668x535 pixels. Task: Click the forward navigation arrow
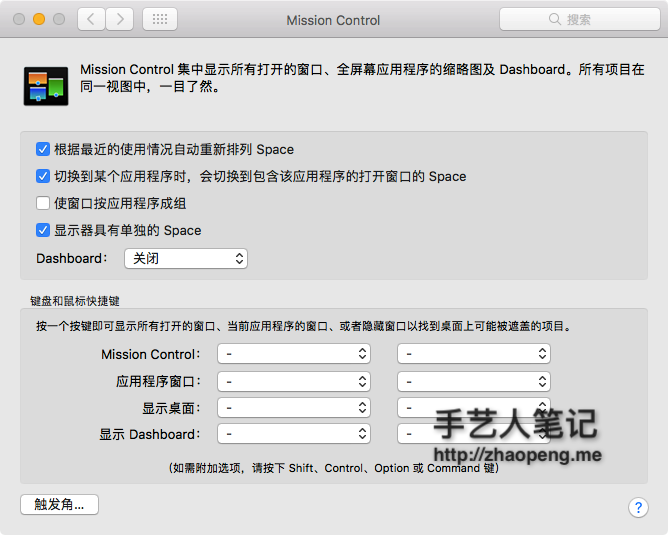pos(119,19)
